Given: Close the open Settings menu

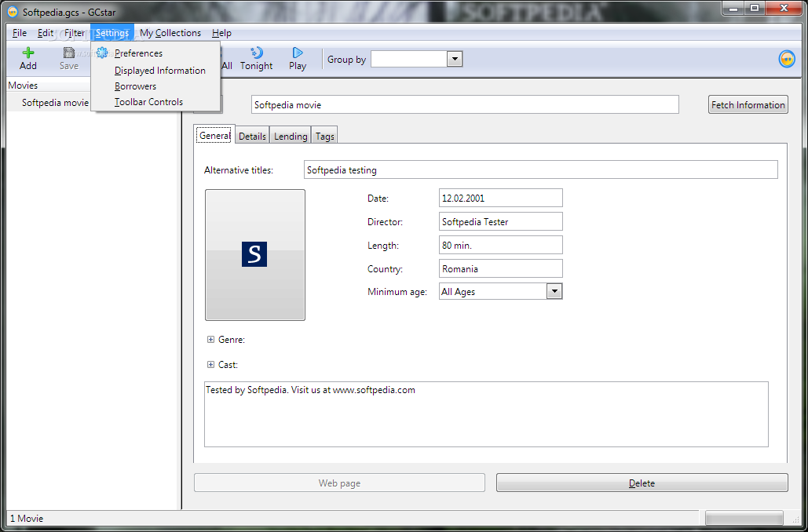Looking at the screenshot, I should (112, 33).
